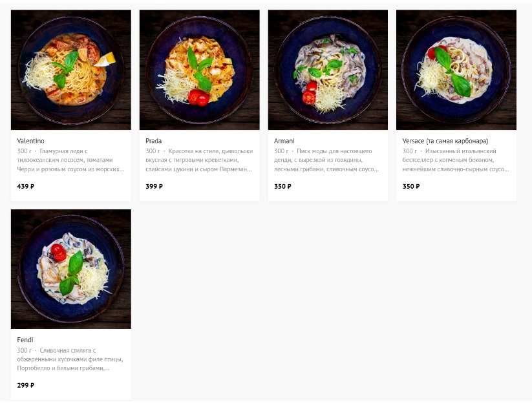The width and height of the screenshot is (532, 409).
Task: Select the 299 ₽ price of Fendi
Action: pos(25,385)
